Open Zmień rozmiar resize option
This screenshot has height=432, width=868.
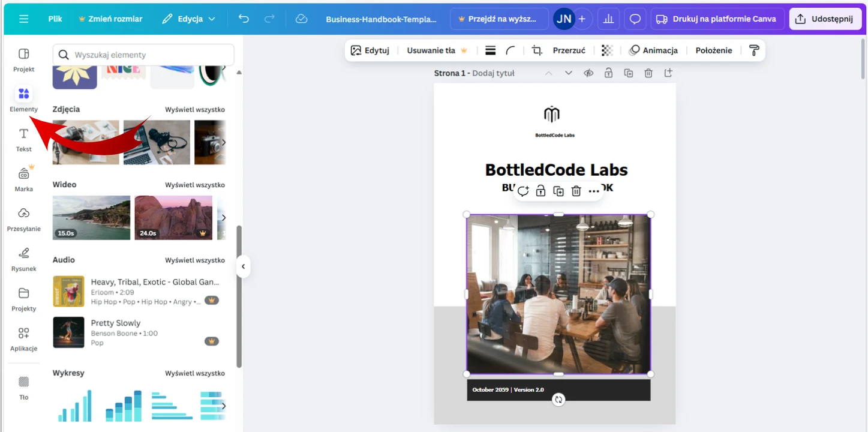click(110, 19)
